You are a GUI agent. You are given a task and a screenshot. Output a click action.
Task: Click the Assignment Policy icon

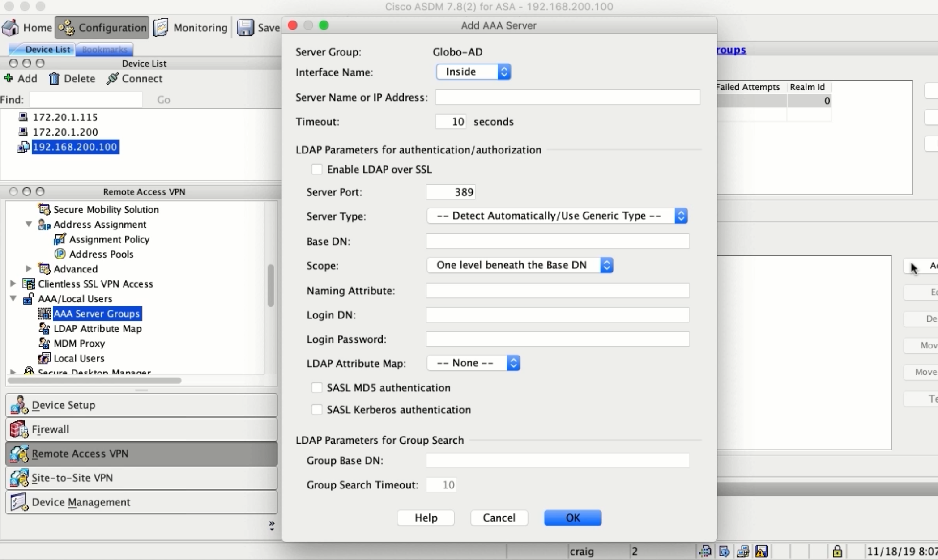[60, 239]
